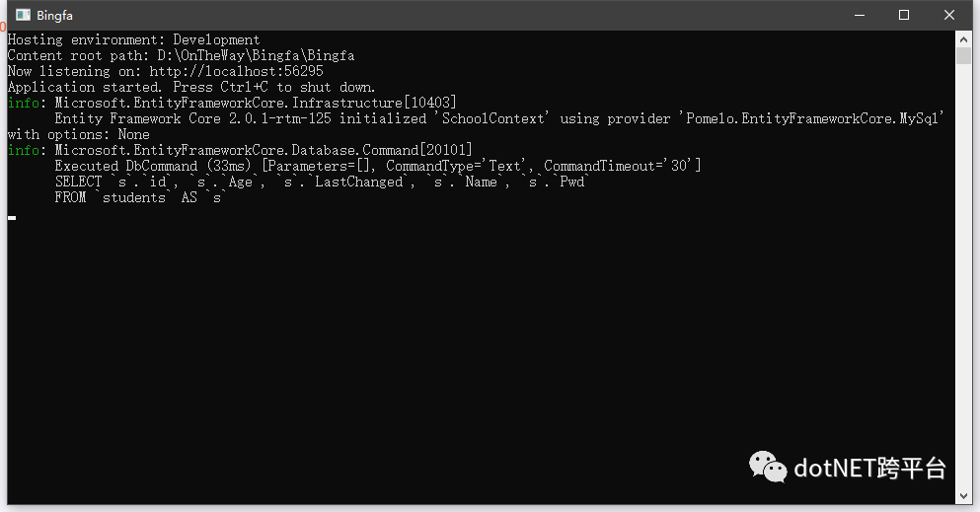
Task: Click the vertical scrollbar thumb
Action: tap(963, 55)
